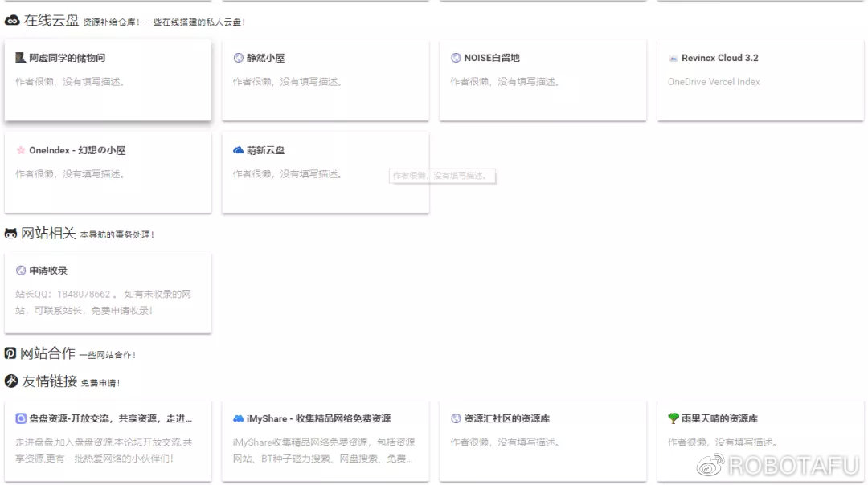Open 雨果天晴的资源库 link
Viewport: 868px width, 485px height.
(x=719, y=418)
